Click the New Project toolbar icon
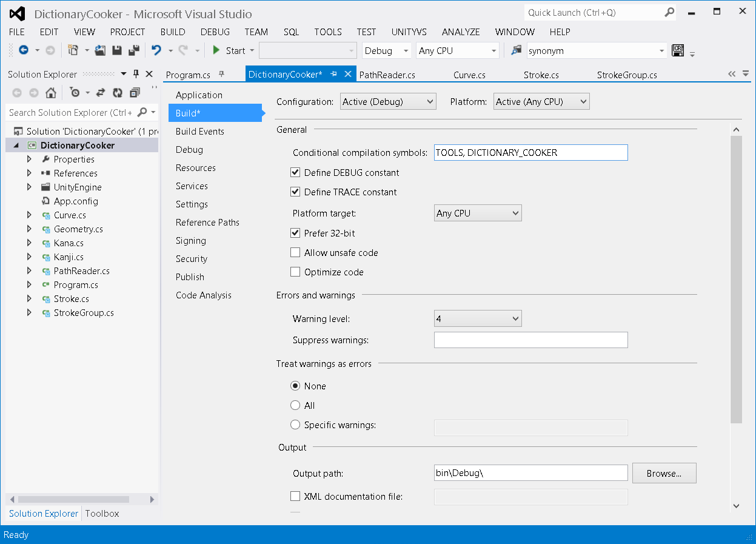The image size is (756, 544). (73, 50)
